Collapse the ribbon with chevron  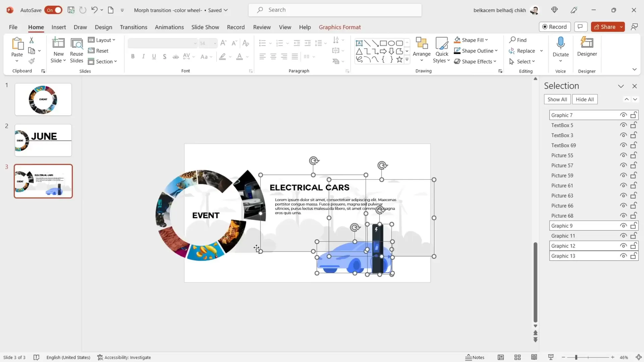pyautogui.click(x=634, y=69)
